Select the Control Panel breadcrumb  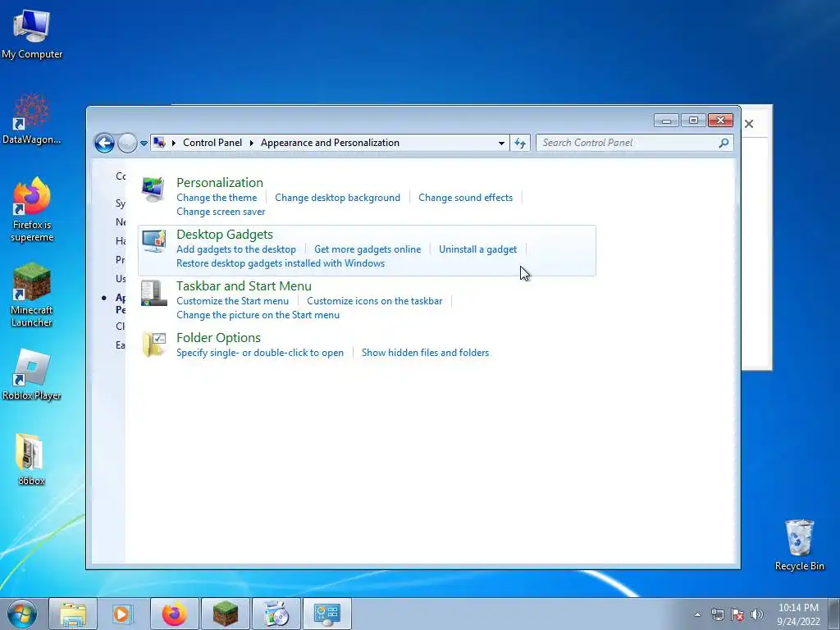point(212,143)
